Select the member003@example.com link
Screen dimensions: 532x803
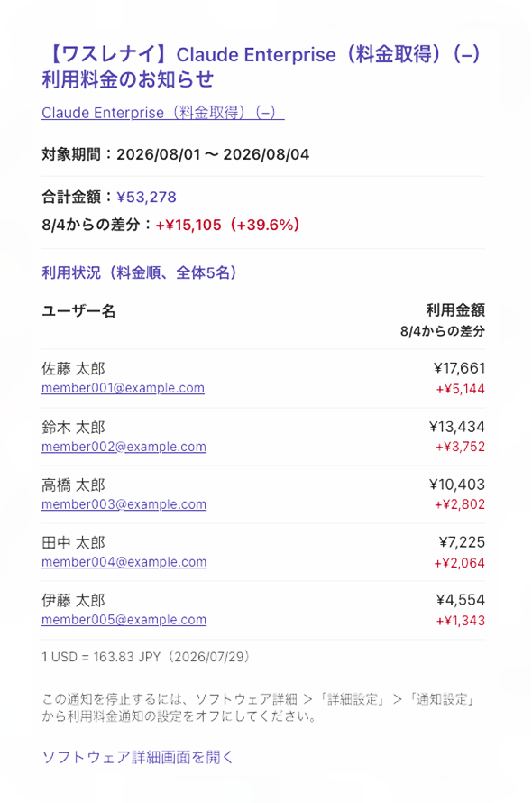pos(124,504)
